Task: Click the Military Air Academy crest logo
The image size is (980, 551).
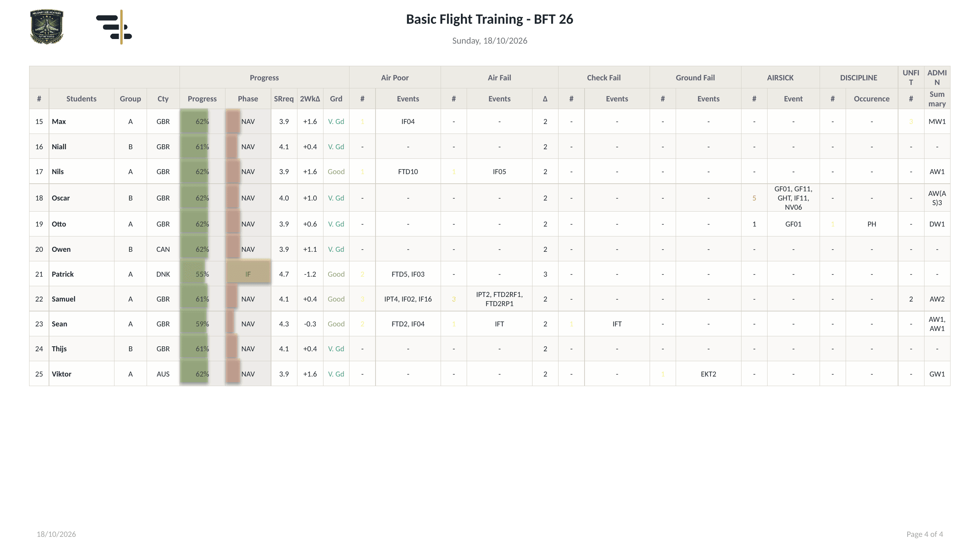Action: (47, 27)
